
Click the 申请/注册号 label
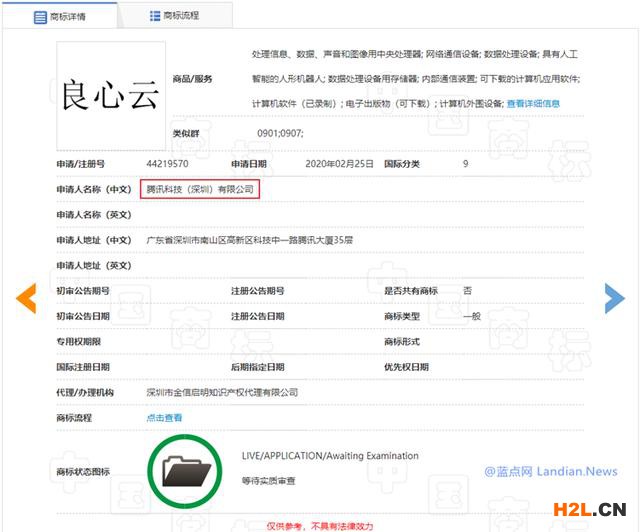coord(81,164)
